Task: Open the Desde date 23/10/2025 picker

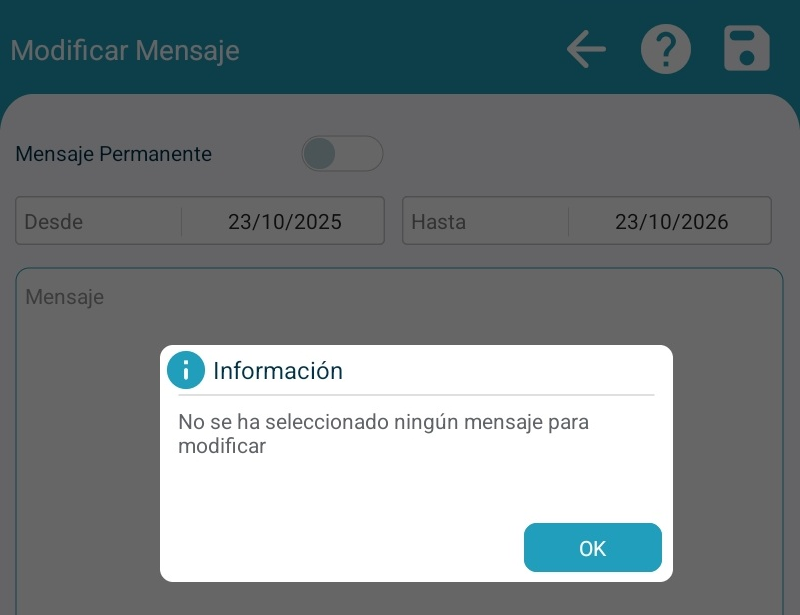Action: (x=285, y=222)
